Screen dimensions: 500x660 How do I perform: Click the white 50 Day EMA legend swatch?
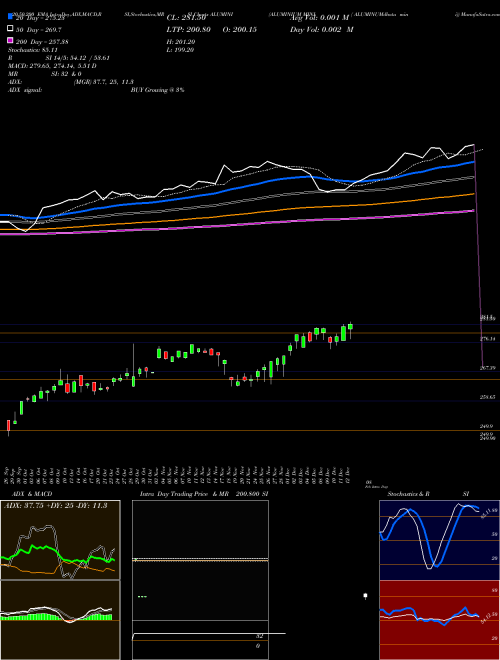tap(10, 29)
